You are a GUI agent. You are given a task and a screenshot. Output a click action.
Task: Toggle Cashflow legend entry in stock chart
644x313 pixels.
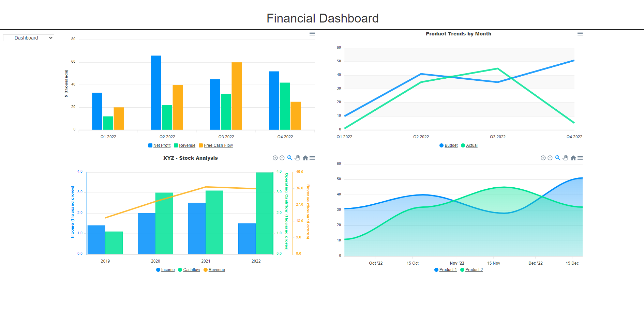coord(189,270)
